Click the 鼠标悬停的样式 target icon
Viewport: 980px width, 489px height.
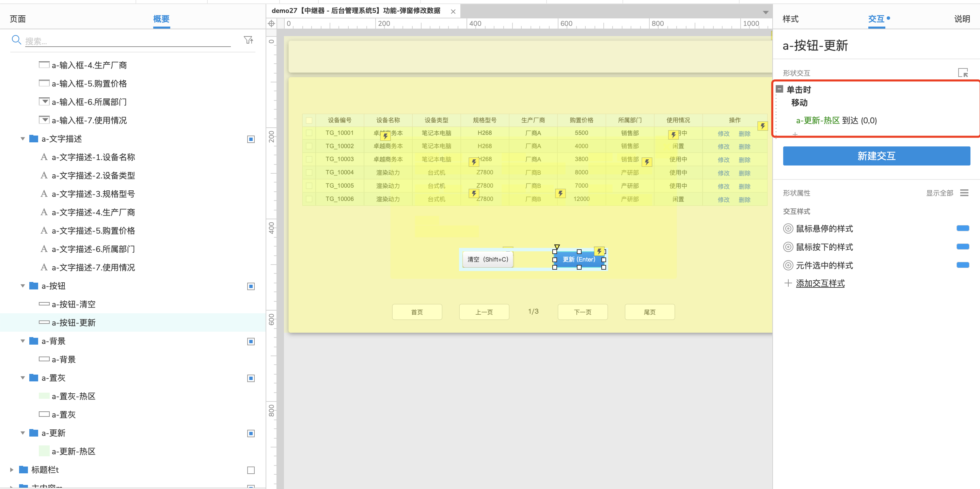pos(788,229)
